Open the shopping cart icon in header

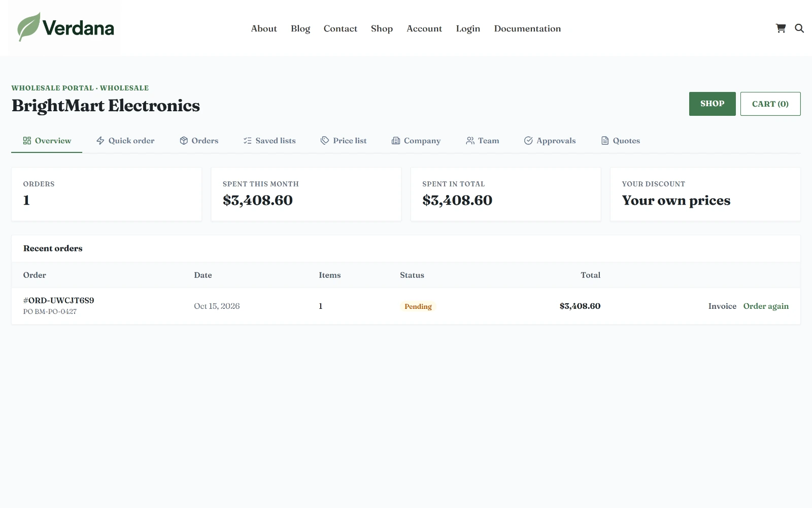tap(781, 28)
